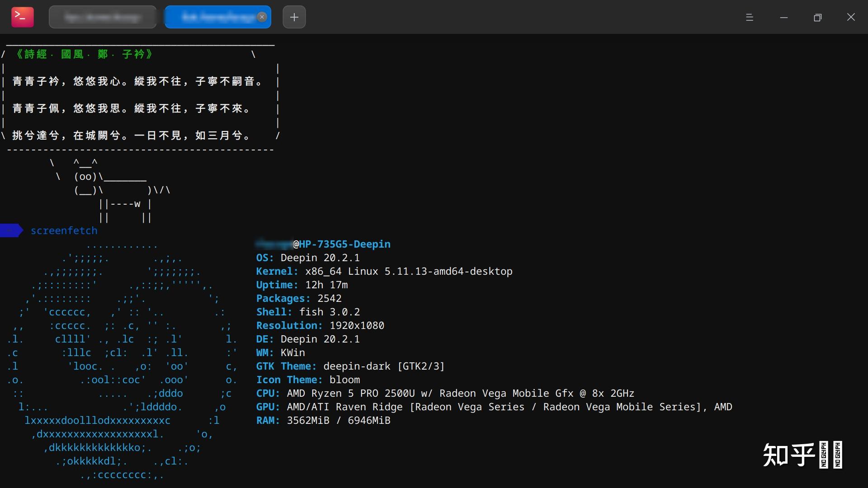
Task: Click the AMD Ryzen CPU info line
Action: pyautogui.click(x=445, y=394)
